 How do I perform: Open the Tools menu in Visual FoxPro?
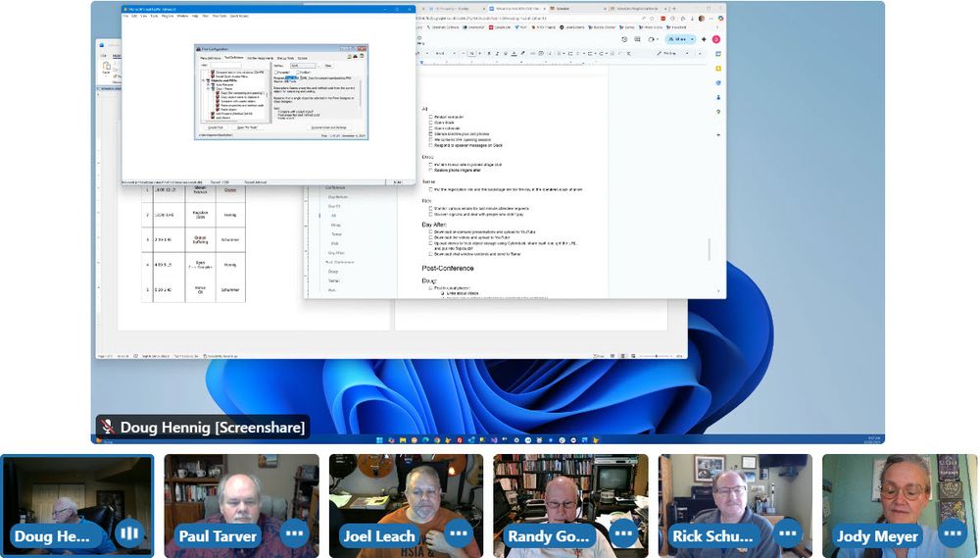coord(155,16)
